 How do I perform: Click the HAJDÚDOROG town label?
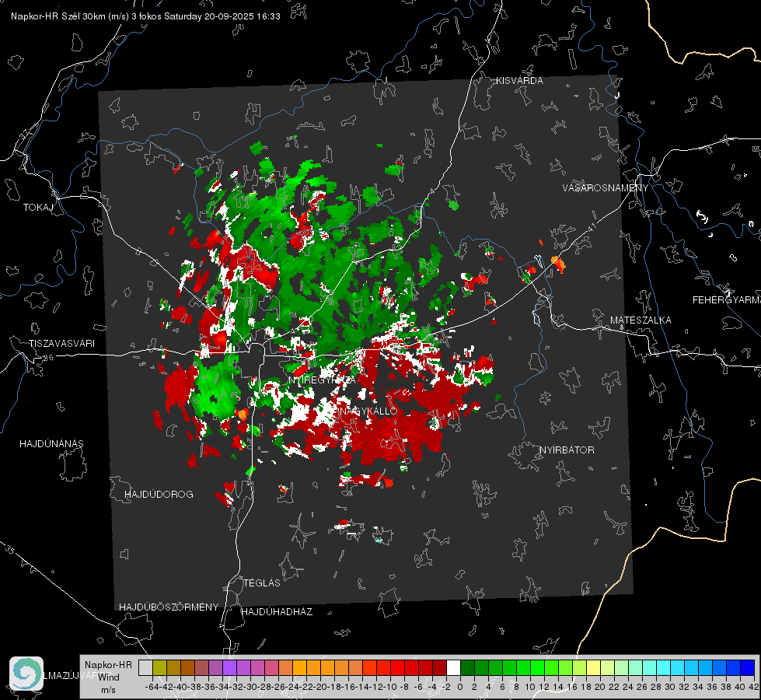(159, 495)
